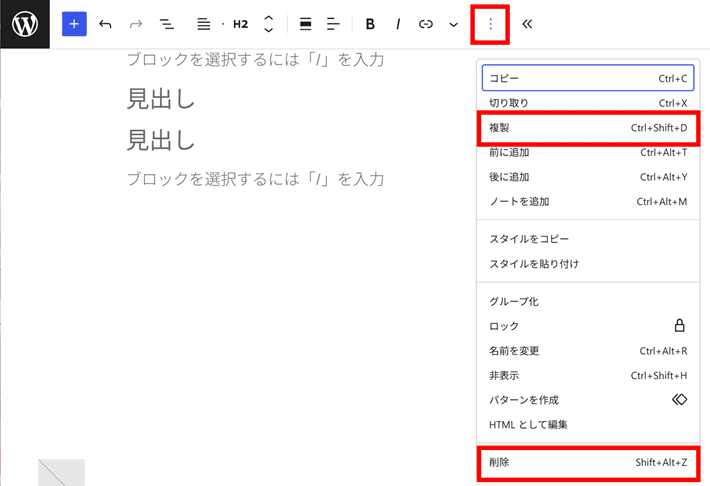Select パターンを作成 menu item
This screenshot has height=486, width=710.
588,400
